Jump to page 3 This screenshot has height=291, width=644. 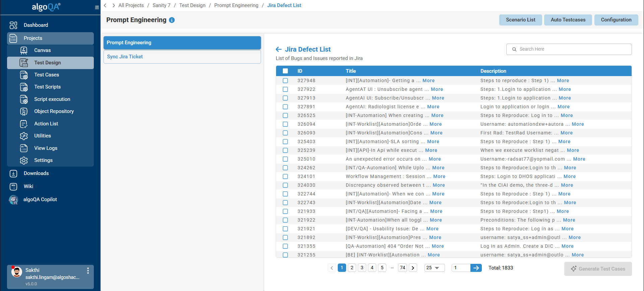pos(362,268)
